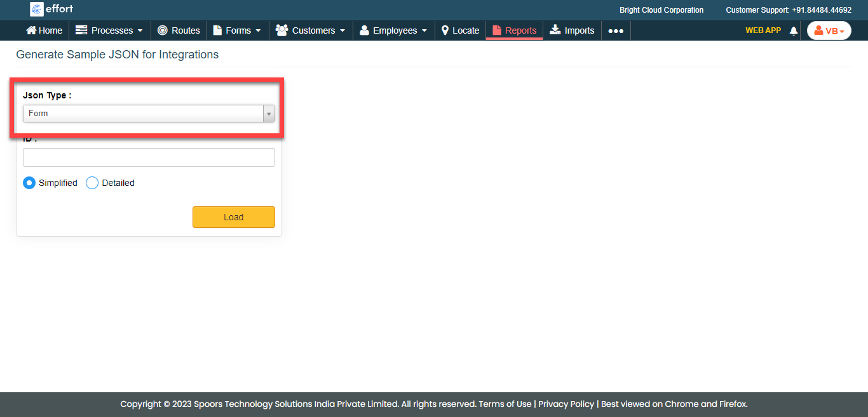Image resolution: width=868 pixels, height=417 pixels.
Task: Click the three-dots more menu icon
Action: 615,30
